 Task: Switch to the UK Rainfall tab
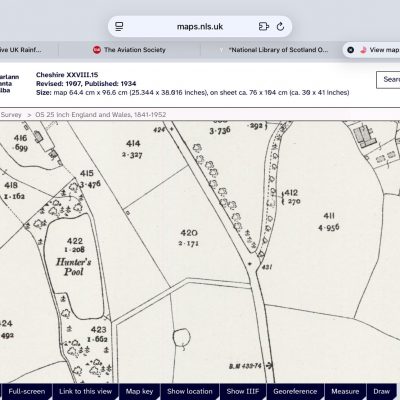21,50
